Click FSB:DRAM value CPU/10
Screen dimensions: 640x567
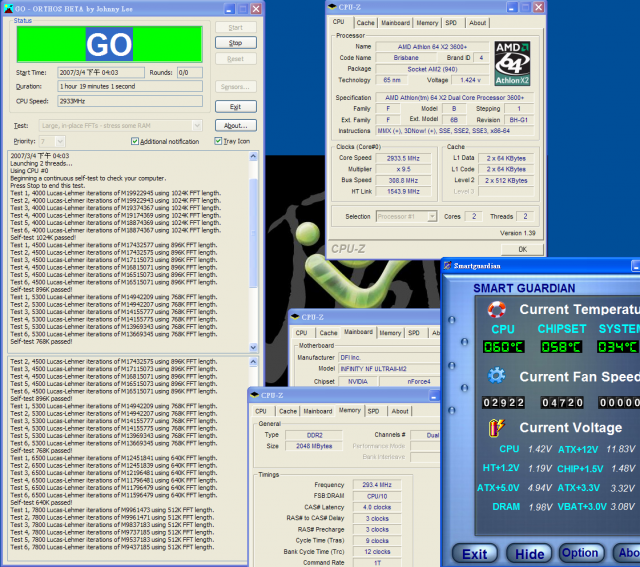(x=377, y=496)
